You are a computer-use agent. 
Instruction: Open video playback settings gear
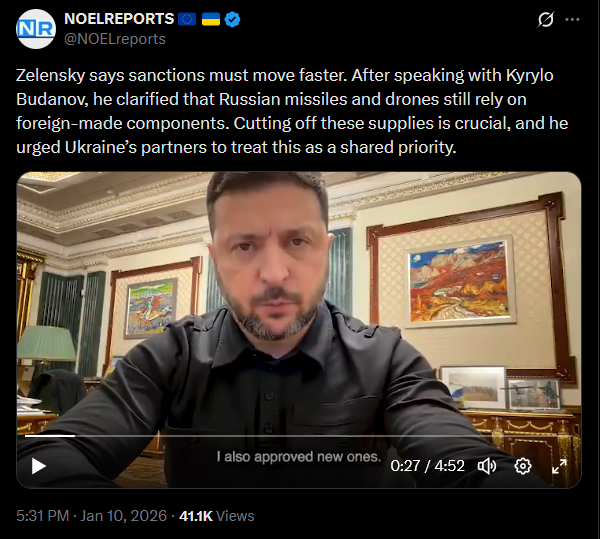pyautogui.click(x=523, y=466)
